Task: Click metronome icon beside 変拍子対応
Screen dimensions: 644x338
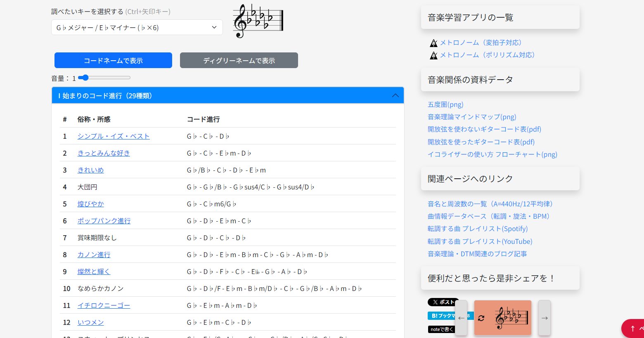Action: 433,43
